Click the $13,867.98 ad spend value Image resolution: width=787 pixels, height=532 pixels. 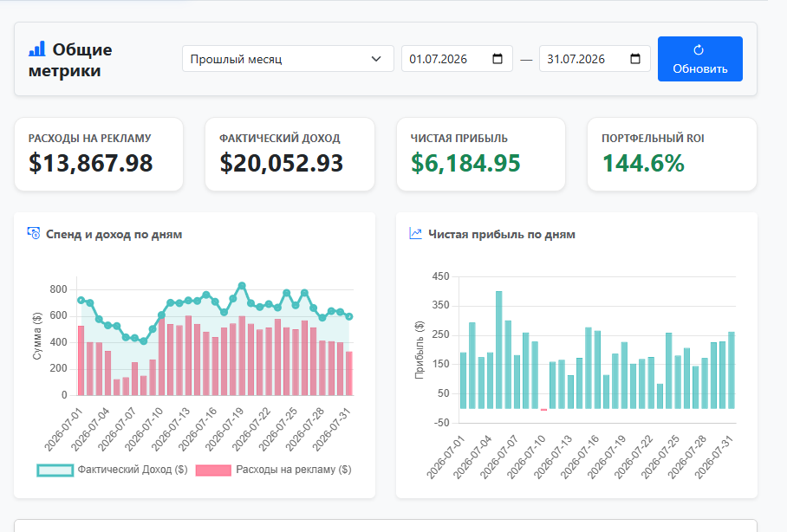pyautogui.click(x=90, y=163)
